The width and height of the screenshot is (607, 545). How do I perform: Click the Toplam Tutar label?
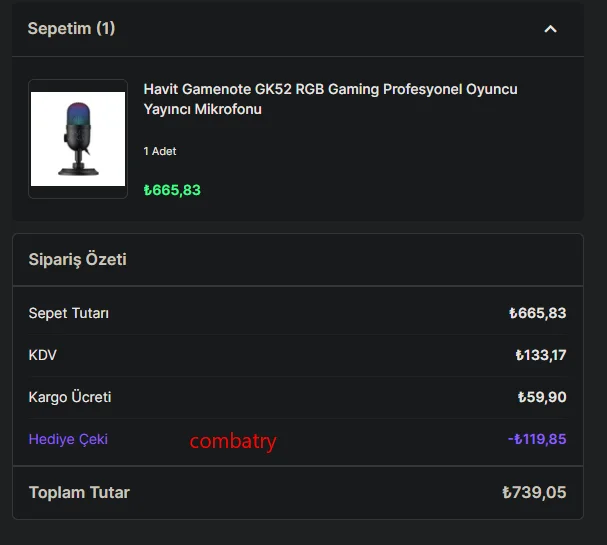click(79, 492)
